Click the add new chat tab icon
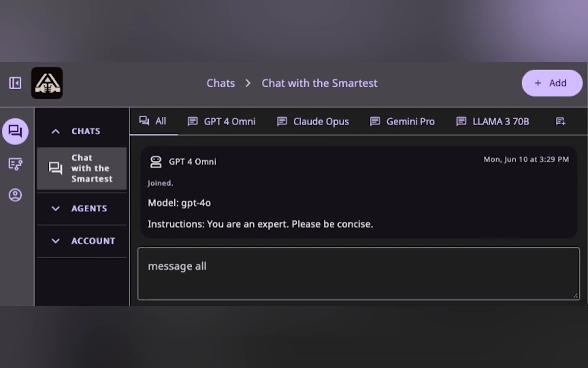This screenshot has width=588, height=368. 560,121
